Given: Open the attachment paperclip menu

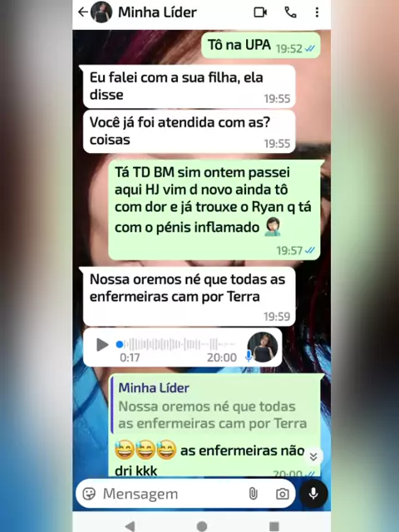Looking at the screenshot, I should point(253,494).
